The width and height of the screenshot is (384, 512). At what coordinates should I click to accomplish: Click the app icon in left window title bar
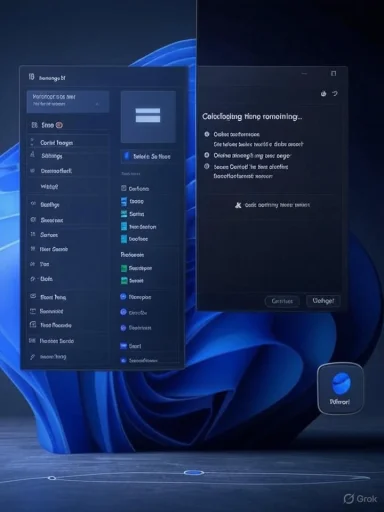pyautogui.click(x=32, y=77)
